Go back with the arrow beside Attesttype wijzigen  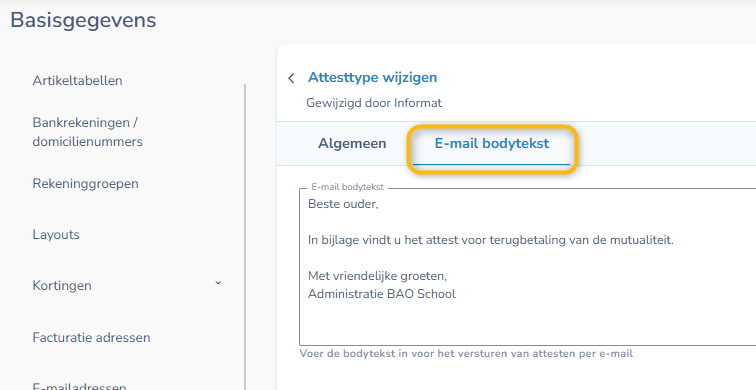291,79
